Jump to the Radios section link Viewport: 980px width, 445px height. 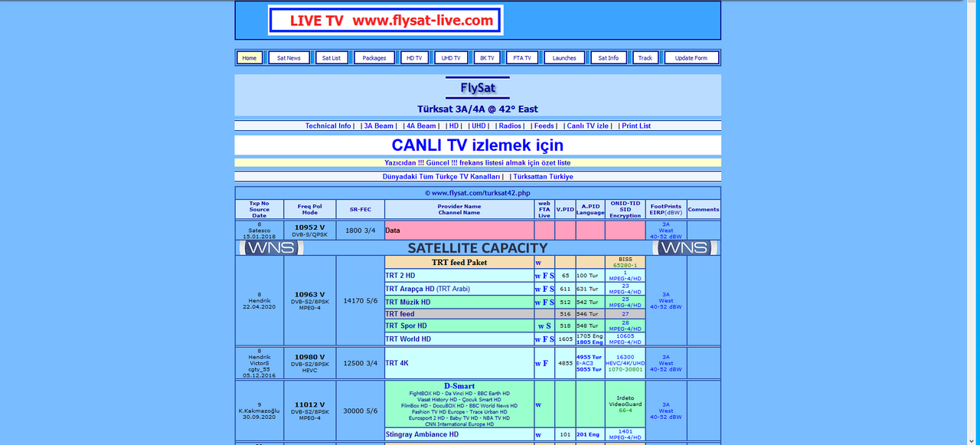(x=510, y=126)
